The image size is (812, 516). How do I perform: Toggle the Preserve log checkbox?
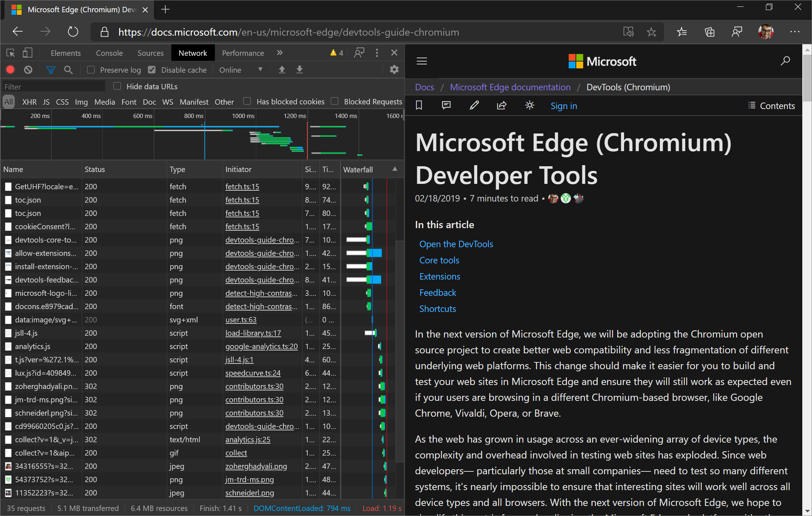click(x=90, y=71)
